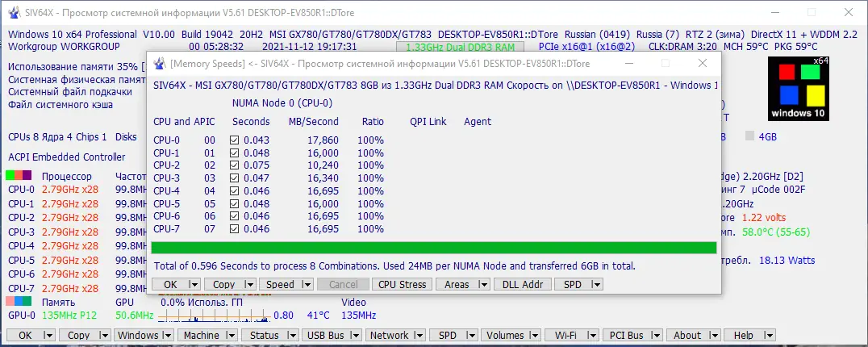Minimize the Memory Speeds dialog
Viewport: 868px width, 347px height.
pos(629,63)
